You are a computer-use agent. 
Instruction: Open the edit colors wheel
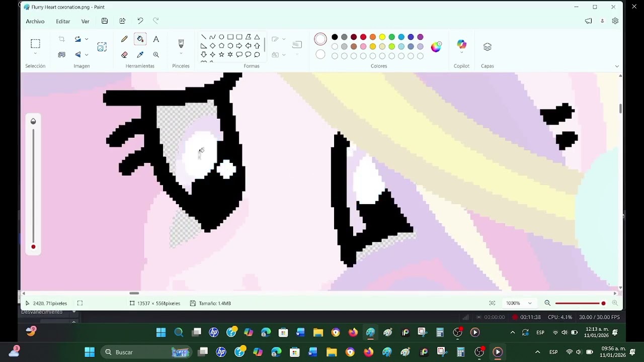(436, 47)
